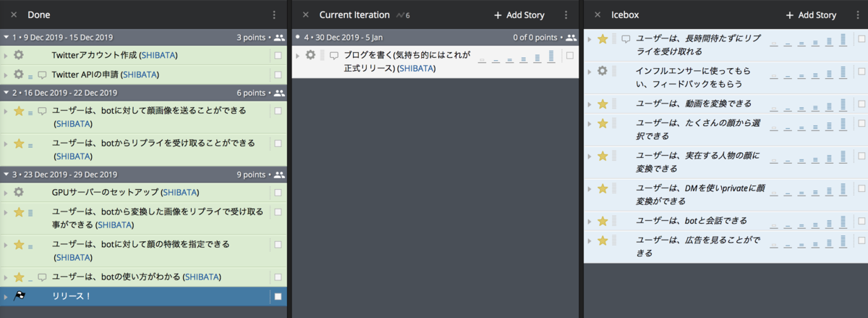868x318 pixels.
Task: Click gear icon of インフルエンサーに使ってもらい story
Action: tap(603, 71)
